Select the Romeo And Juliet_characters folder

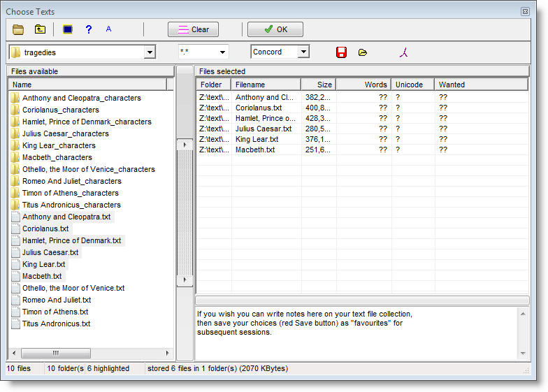(66, 181)
